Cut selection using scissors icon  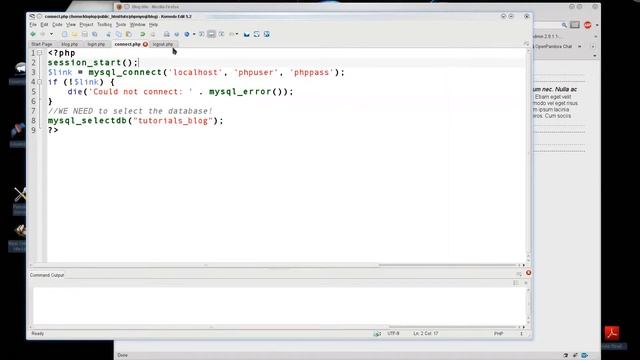coord(109,35)
